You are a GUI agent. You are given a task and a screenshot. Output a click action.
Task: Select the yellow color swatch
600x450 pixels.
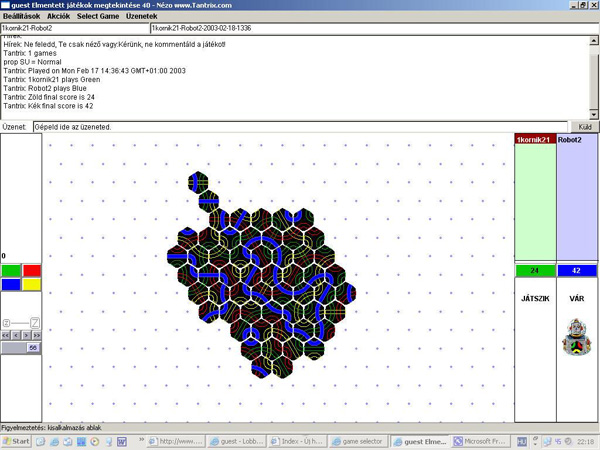point(31,284)
